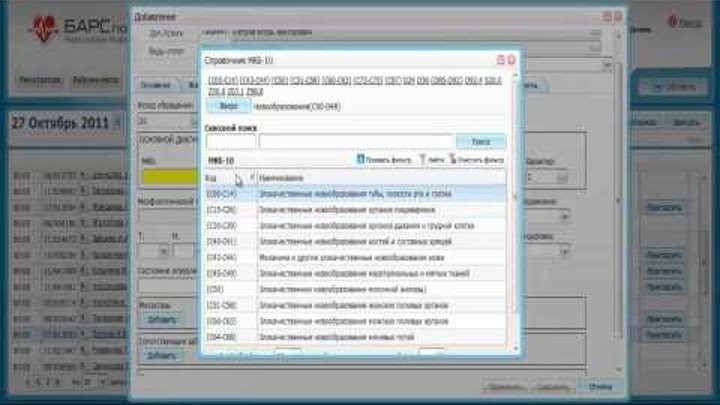720x405 pixels.
Task: Click the Clear filter icon
Action: (x=452, y=159)
